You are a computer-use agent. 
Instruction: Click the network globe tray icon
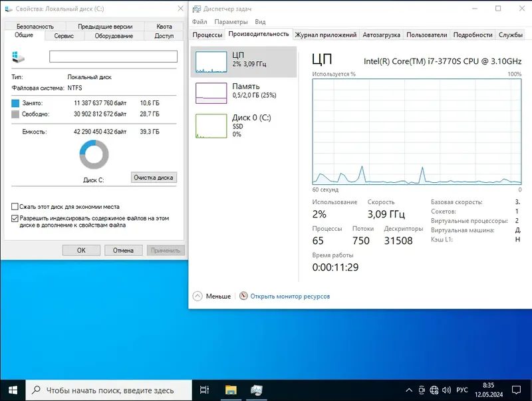point(434,390)
